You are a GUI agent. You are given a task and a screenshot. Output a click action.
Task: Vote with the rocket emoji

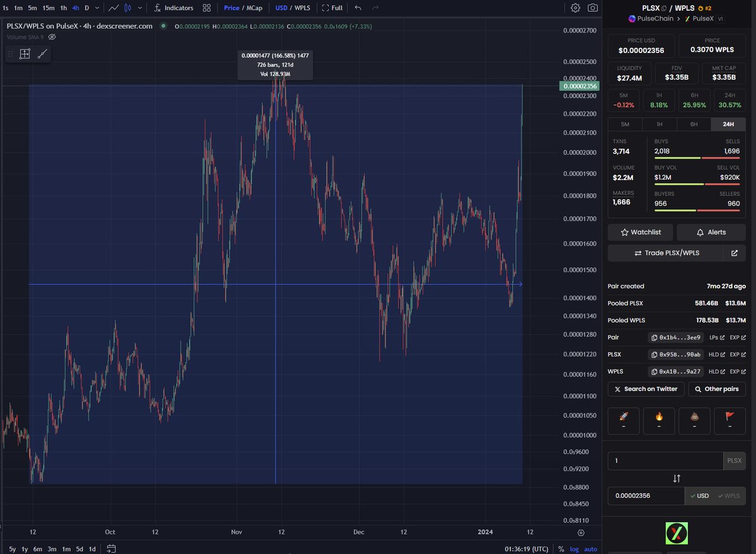pos(624,421)
